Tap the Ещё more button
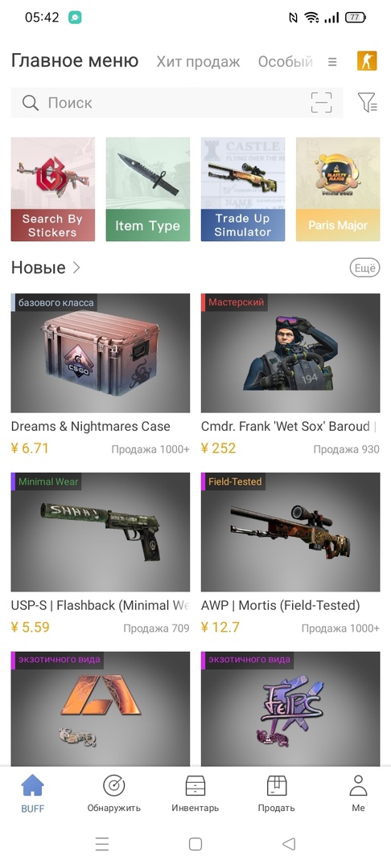This screenshot has height=868, width=391. point(365,268)
